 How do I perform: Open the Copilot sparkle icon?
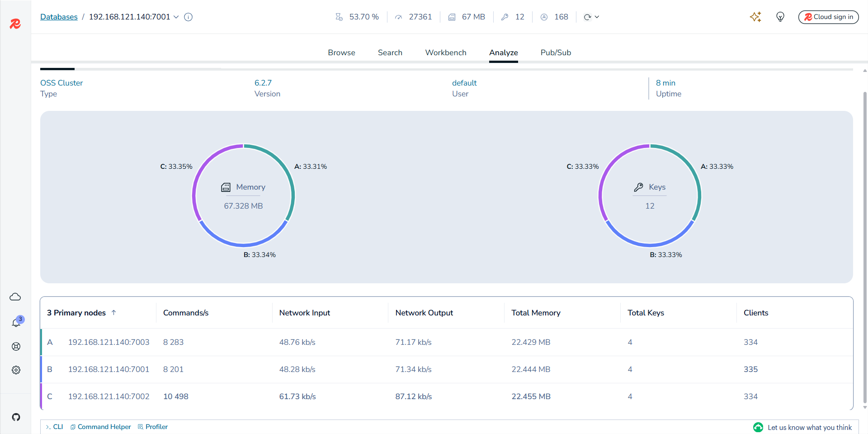[755, 17]
